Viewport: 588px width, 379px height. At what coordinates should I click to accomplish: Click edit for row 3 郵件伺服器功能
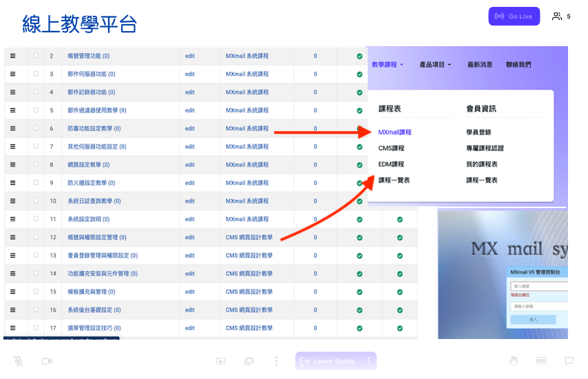(x=190, y=74)
